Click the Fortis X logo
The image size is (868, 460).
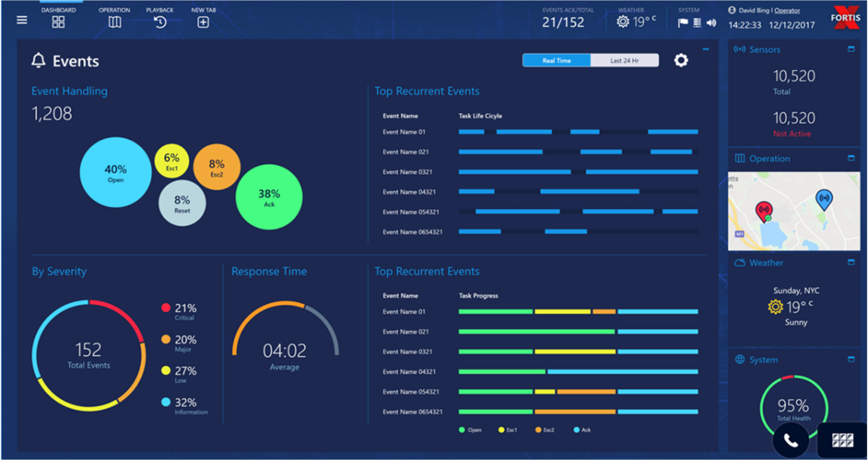click(846, 17)
